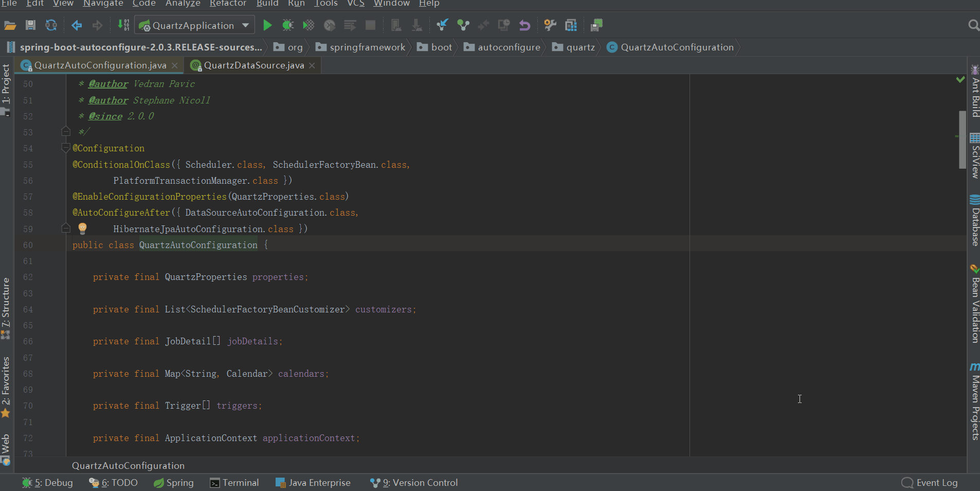Click the org package breadcrumb
Image resolution: width=980 pixels, height=491 pixels.
pos(288,47)
